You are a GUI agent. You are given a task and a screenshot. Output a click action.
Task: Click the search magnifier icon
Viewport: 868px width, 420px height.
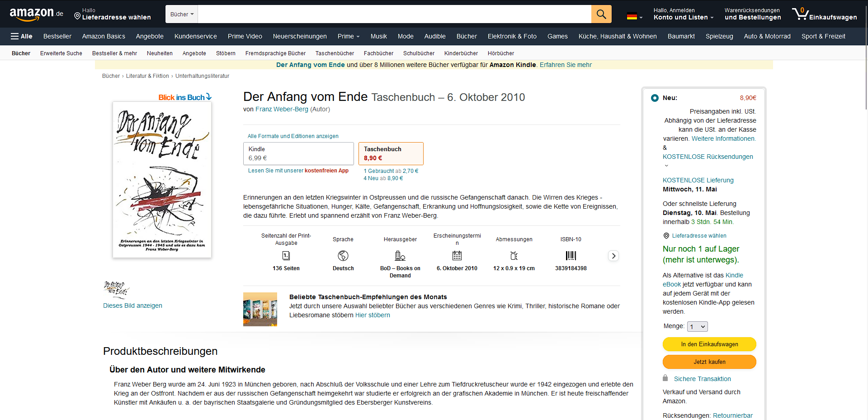(x=601, y=14)
